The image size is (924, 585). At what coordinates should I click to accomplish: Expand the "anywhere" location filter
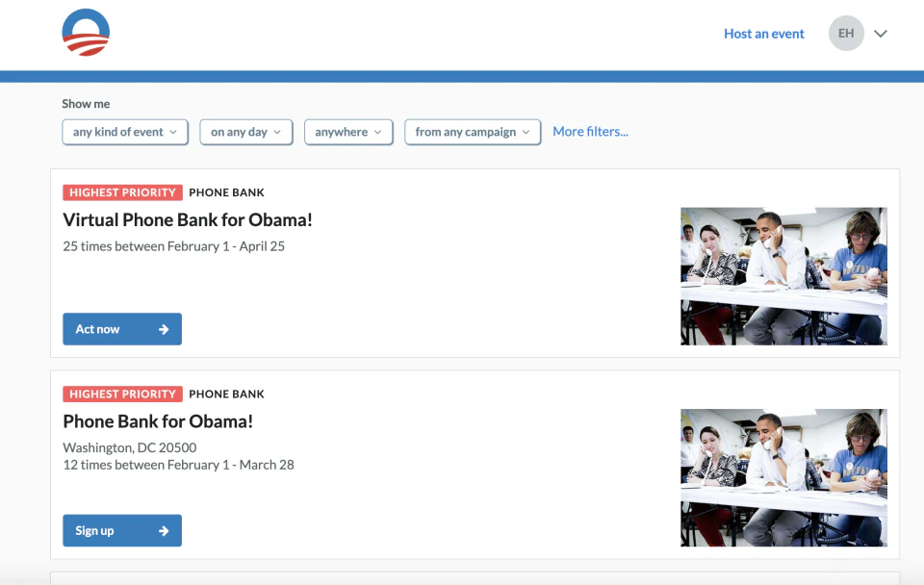(348, 132)
